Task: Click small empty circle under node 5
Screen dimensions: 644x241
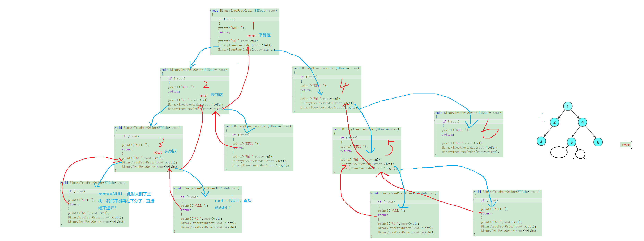Action: coord(580,154)
